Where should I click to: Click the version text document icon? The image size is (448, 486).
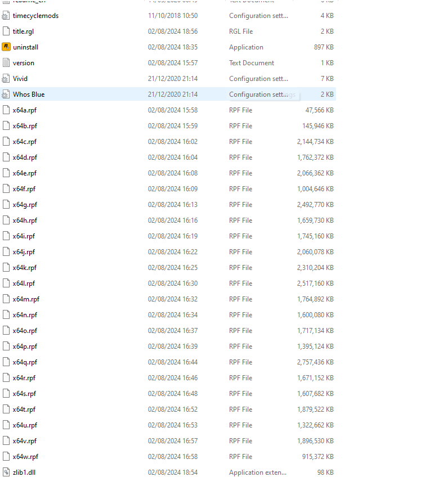coord(6,63)
